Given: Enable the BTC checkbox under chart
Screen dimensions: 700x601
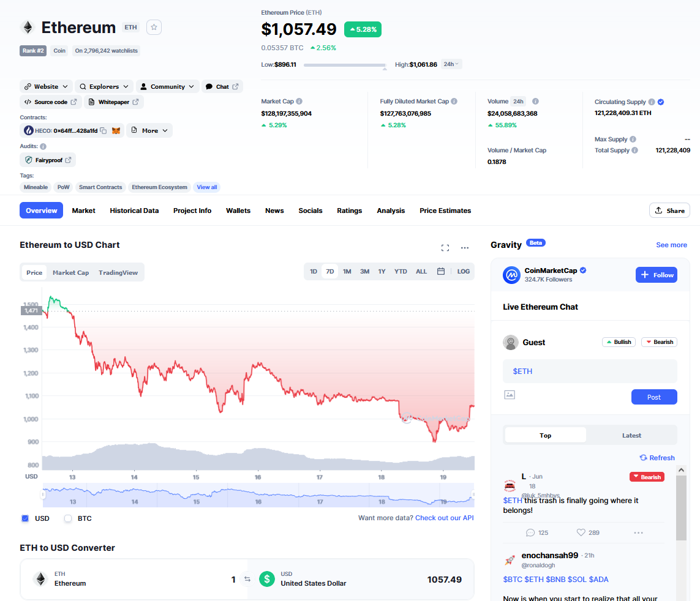Looking at the screenshot, I should 68,518.
